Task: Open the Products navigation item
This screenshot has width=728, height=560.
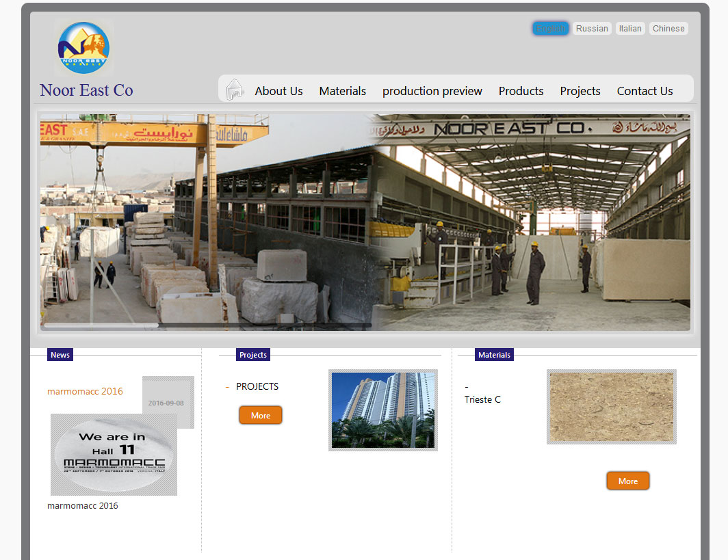Action: pos(521,91)
